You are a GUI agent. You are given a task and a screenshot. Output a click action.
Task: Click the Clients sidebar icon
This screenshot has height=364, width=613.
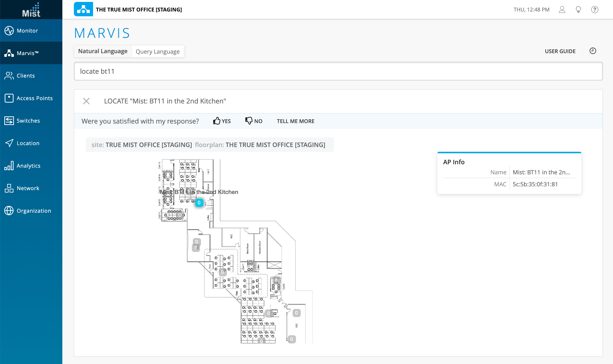tap(9, 75)
